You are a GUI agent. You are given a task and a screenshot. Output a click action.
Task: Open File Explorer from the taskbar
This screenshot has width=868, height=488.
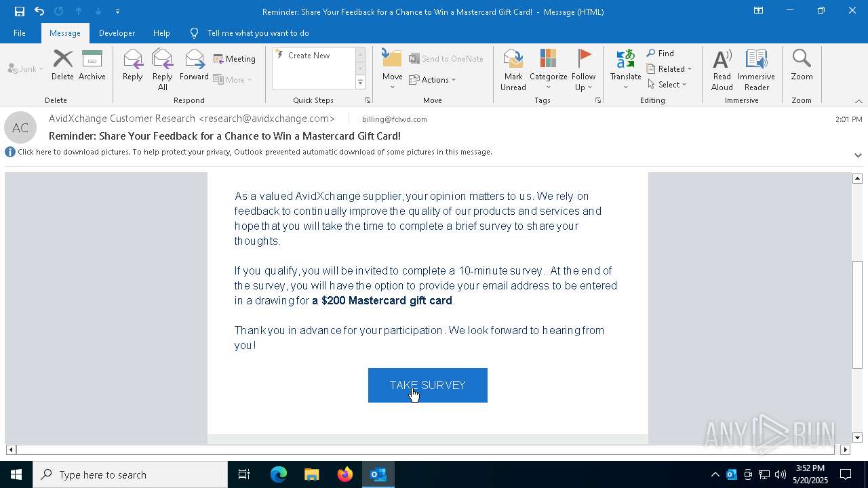click(x=311, y=474)
